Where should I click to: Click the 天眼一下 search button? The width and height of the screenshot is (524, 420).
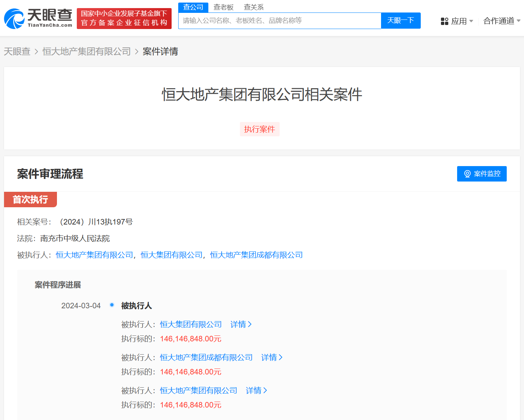point(401,20)
